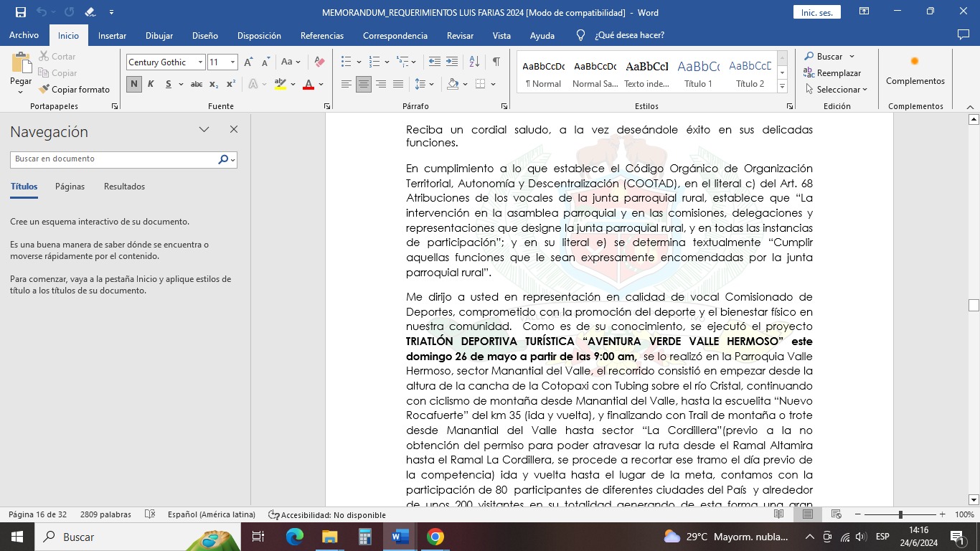Toggle Strikethrough text formatting
The width and height of the screenshot is (980, 551).
tap(196, 85)
